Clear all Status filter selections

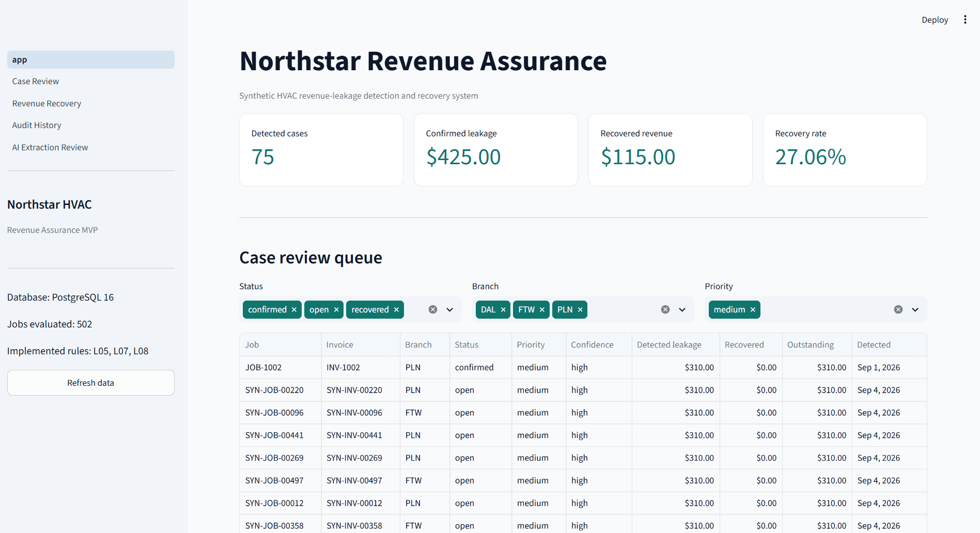pos(433,309)
